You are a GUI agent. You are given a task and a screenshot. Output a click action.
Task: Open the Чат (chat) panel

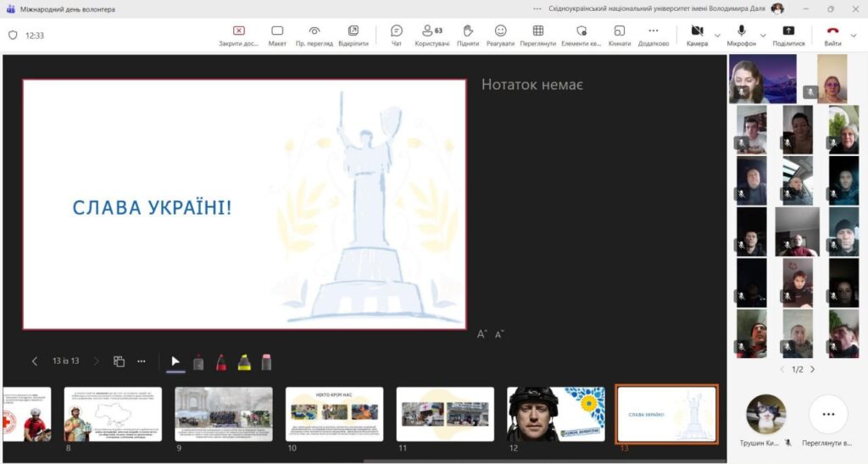(x=396, y=35)
